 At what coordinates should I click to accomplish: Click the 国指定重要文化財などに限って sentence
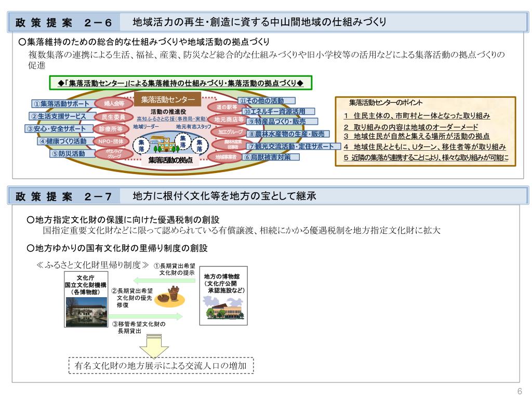[242, 231]
